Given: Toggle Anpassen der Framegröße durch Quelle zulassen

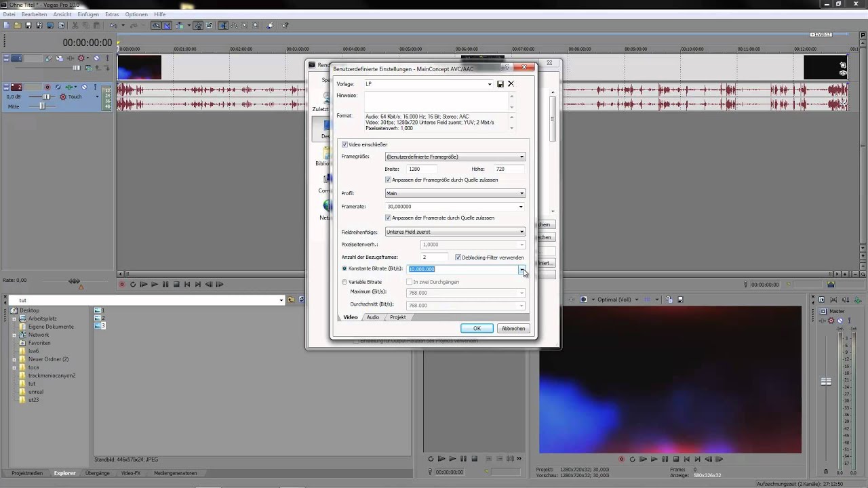Looking at the screenshot, I should (389, 180).
